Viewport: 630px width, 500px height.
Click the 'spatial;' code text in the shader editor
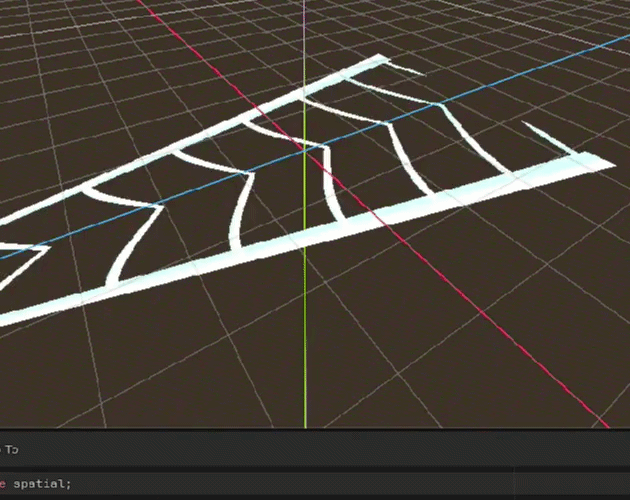42,484
